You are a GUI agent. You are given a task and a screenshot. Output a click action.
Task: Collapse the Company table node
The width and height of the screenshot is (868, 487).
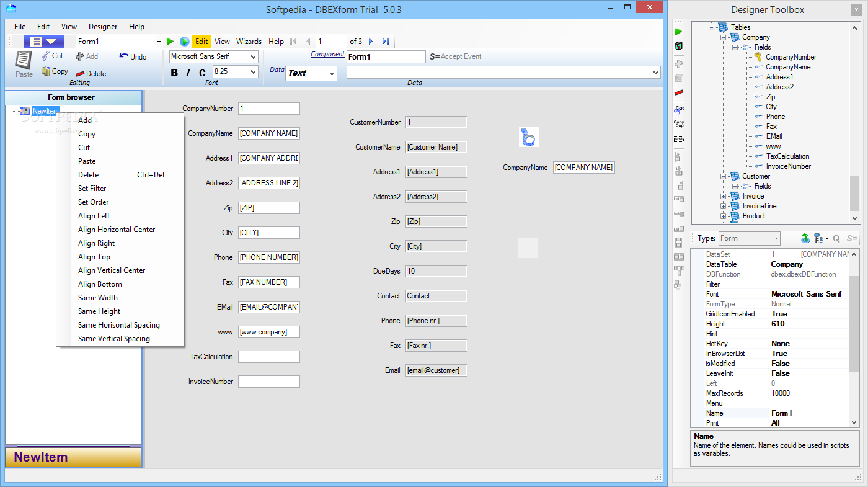click(723, 37)
